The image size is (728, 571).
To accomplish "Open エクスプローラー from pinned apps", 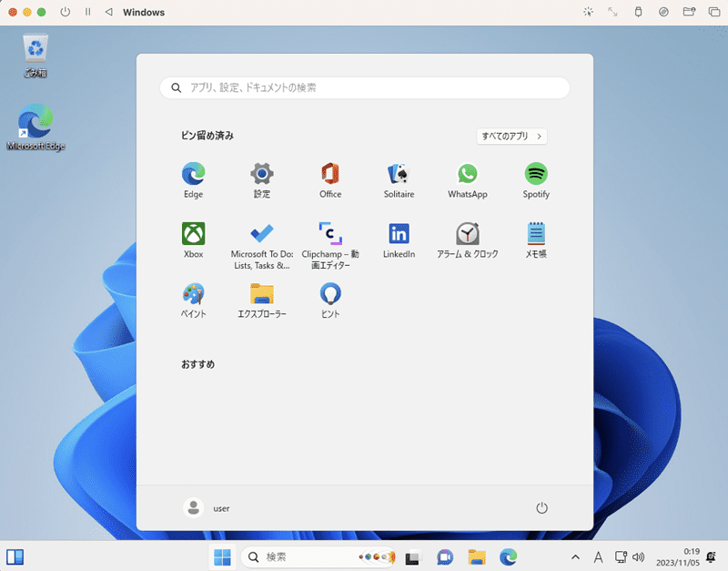I will click(x=262, y=301).
